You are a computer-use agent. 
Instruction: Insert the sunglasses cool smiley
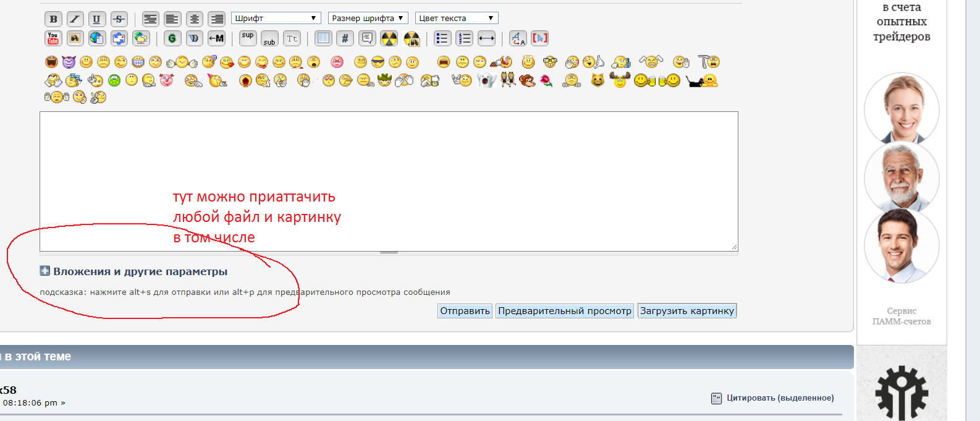378,62
